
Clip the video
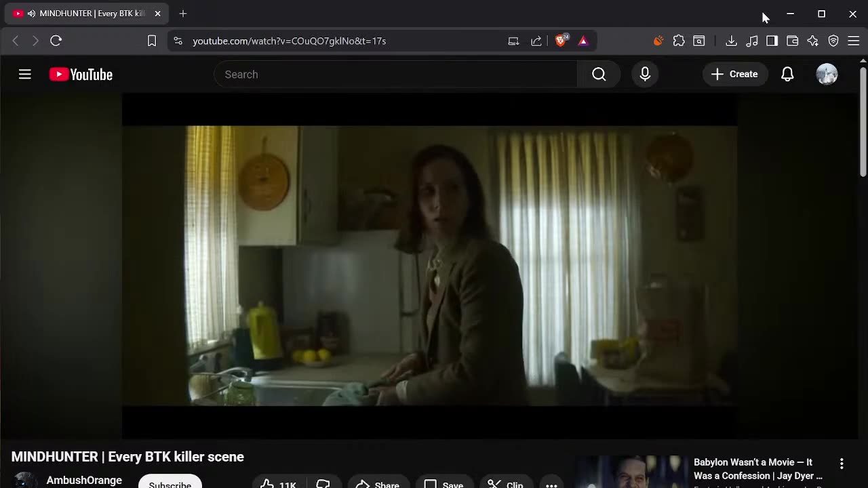[x=506, y=483]
